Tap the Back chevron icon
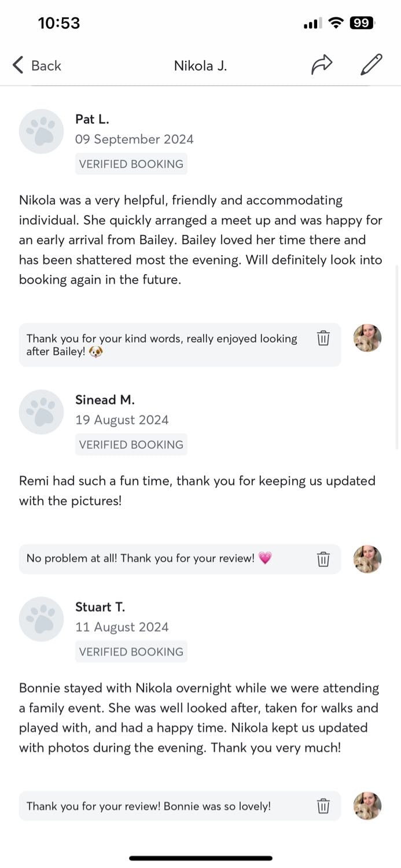 pyautogui.click(x=18, y=65)
